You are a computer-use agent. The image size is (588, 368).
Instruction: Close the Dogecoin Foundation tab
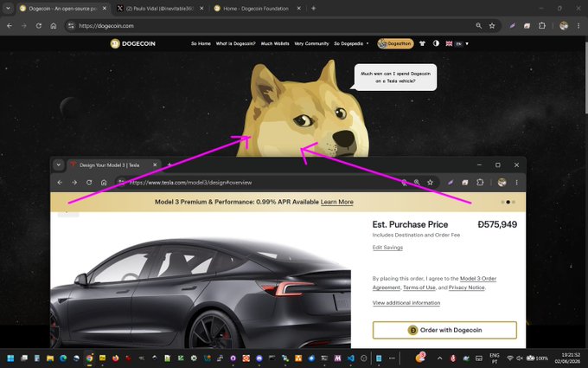299,9
